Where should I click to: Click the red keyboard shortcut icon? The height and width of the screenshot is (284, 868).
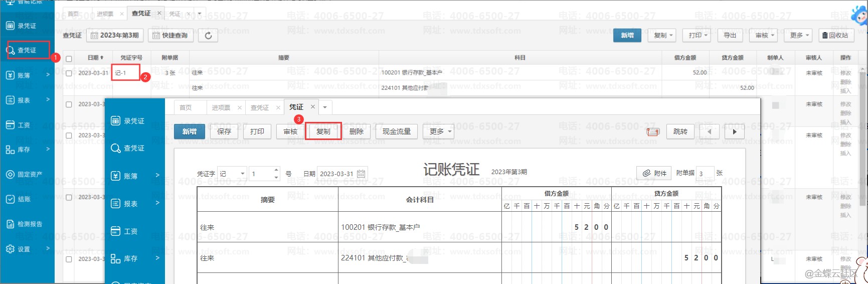pyautogui.click(x=652, y=132)
